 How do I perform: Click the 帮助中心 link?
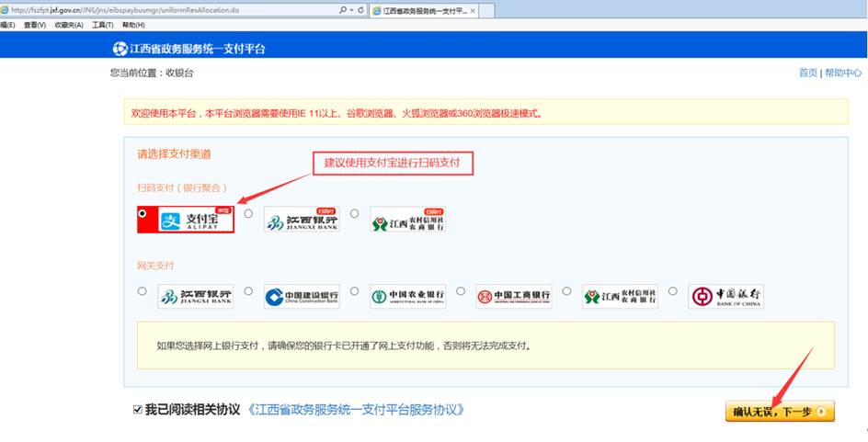click(x=843, y=73)
